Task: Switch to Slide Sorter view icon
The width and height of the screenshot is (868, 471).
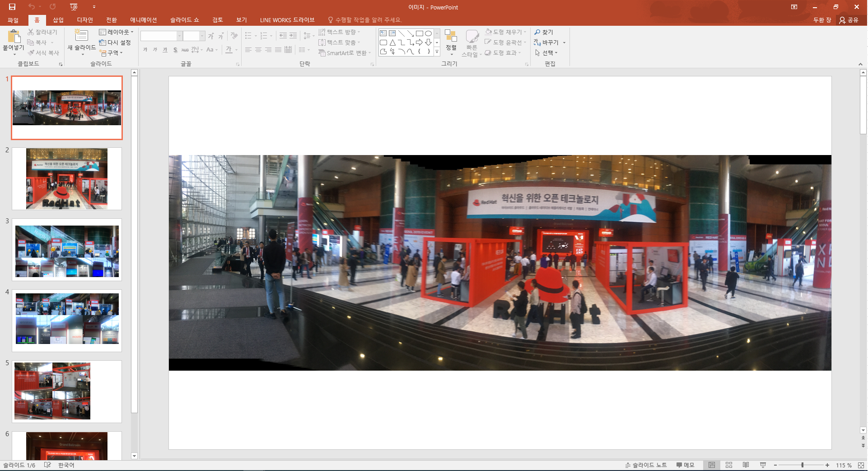Action: [x=729, y=465]
